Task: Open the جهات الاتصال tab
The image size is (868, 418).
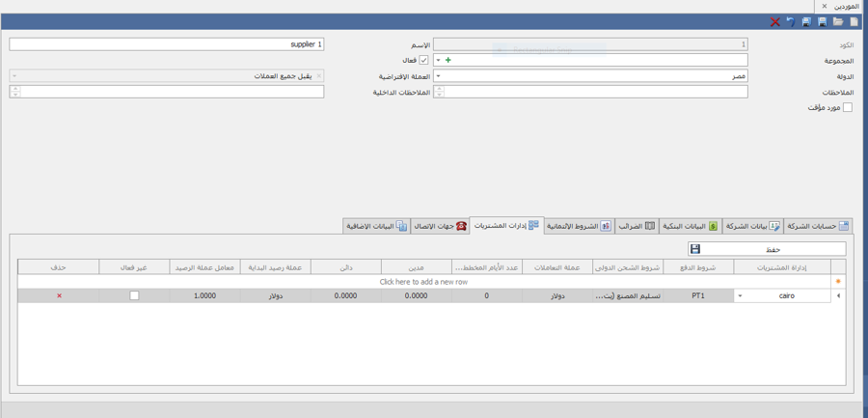Action: [440, 226]
